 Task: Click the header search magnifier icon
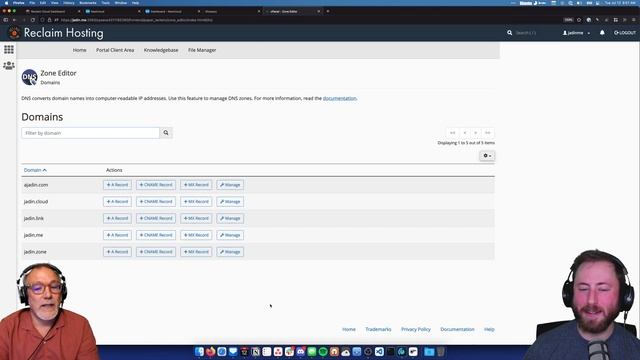[x=509, y=33]
